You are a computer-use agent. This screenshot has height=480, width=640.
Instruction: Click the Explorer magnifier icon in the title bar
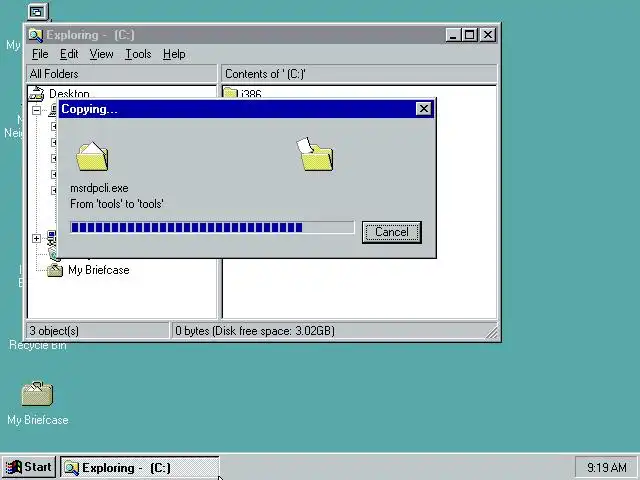[x=36, y=36]
